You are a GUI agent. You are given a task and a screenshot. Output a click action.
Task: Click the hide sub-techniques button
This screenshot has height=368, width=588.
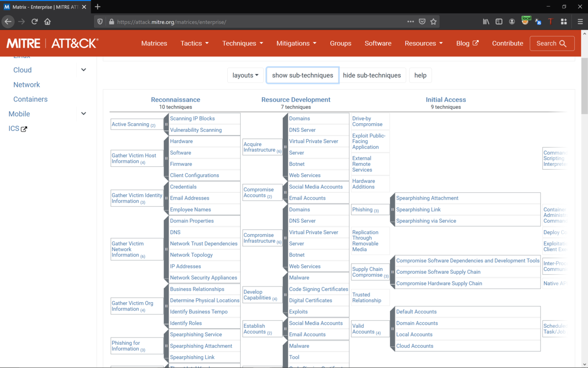[372, 75]
